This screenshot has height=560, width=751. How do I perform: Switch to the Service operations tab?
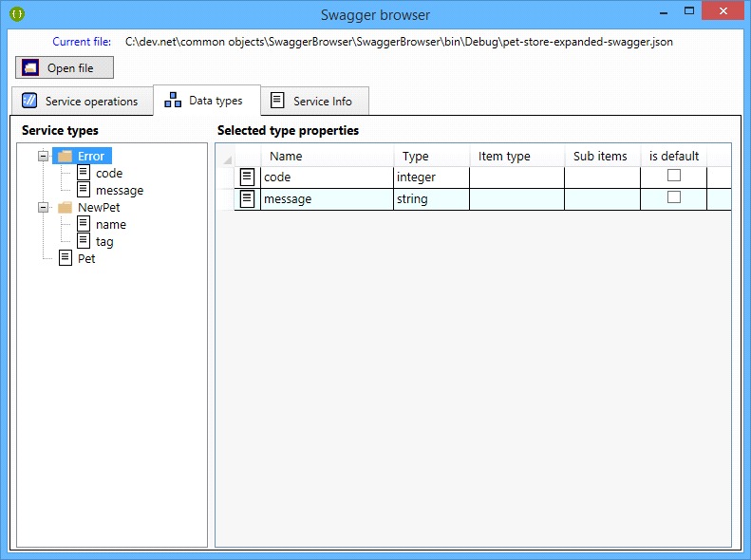coord(82,101)
